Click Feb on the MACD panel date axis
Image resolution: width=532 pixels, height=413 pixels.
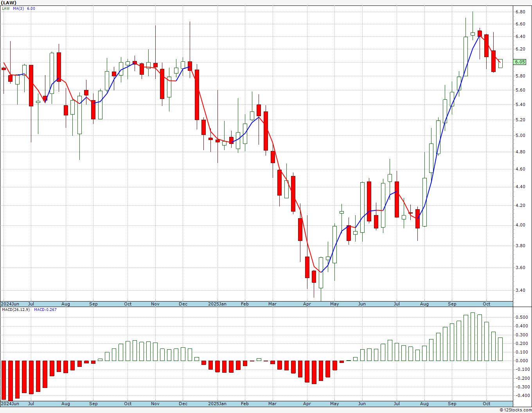click(x=245, y=404)
